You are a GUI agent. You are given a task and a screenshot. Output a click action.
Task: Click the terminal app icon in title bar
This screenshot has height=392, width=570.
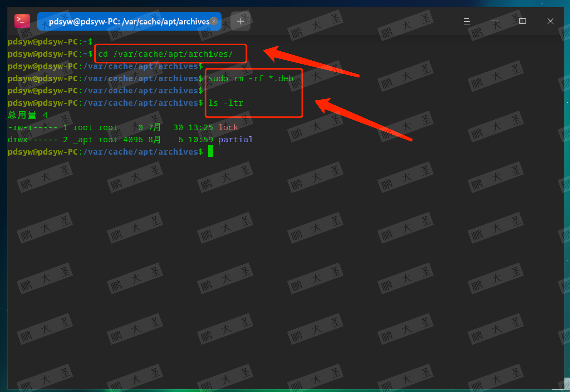coord(22,21)
